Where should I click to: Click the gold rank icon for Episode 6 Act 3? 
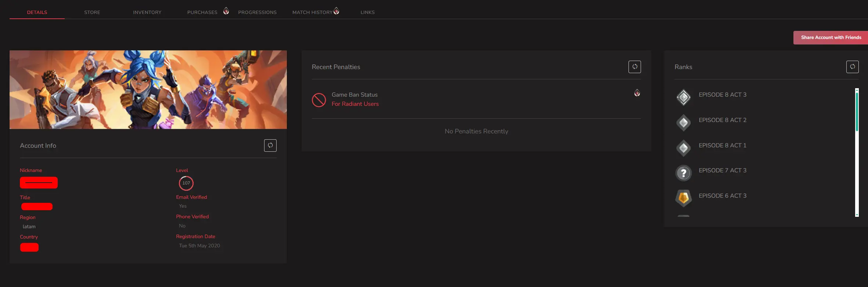coord(683,198)
